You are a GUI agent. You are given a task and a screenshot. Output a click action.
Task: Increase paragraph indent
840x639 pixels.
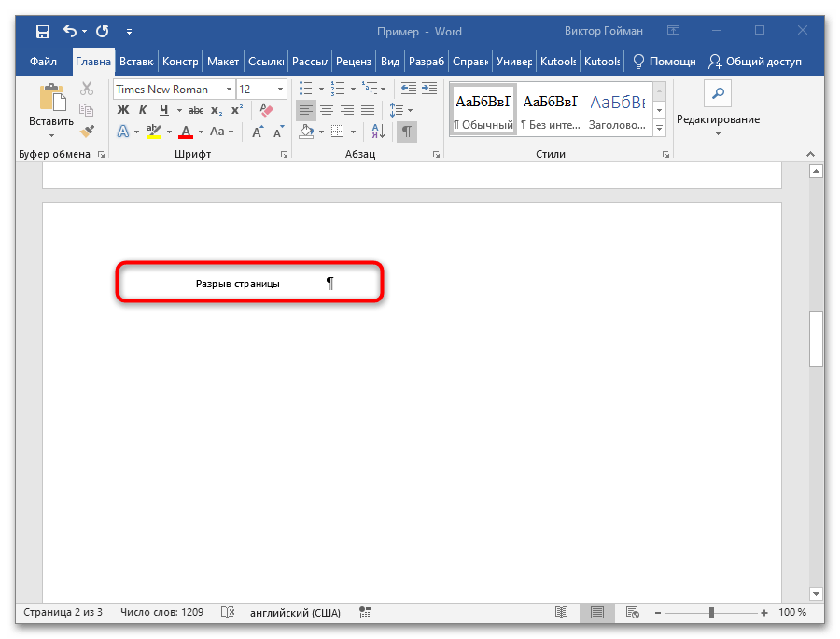point(429,89)
